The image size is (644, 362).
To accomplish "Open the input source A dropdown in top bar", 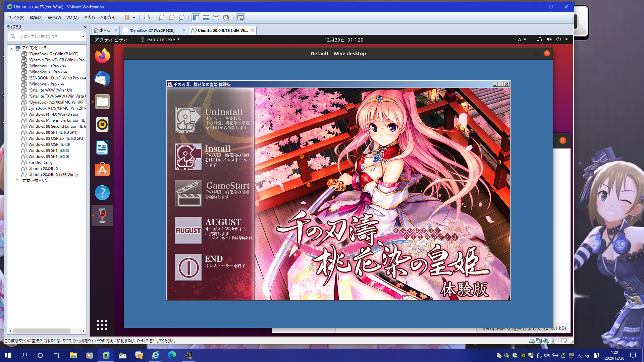I will point(522,40).
